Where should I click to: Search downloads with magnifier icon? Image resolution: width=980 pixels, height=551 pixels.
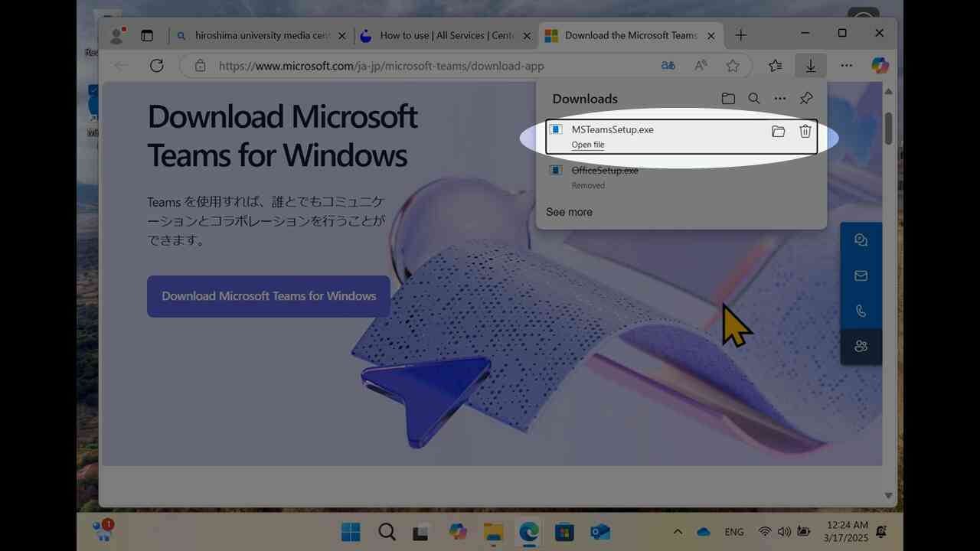[754, 99]
